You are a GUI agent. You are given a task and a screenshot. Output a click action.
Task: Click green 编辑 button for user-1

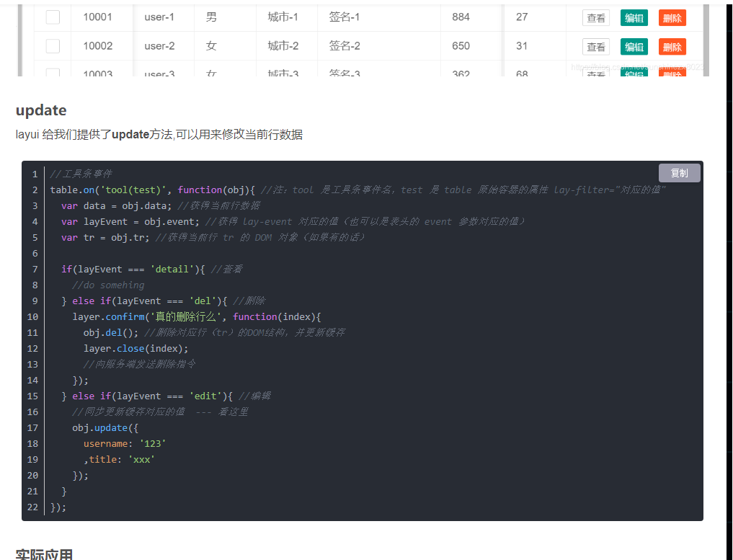634,18
